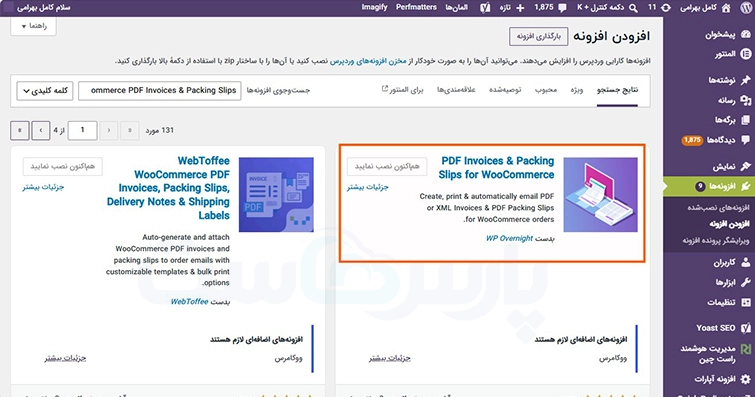Click the مدیریت هوشمند راست چین icon
This screenshot has width=755, height=397.
(x=746, y=349)
